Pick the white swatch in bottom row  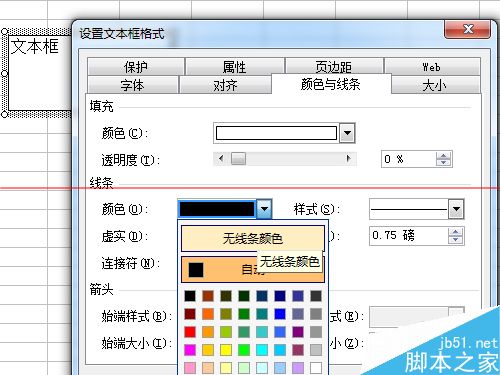316,368
